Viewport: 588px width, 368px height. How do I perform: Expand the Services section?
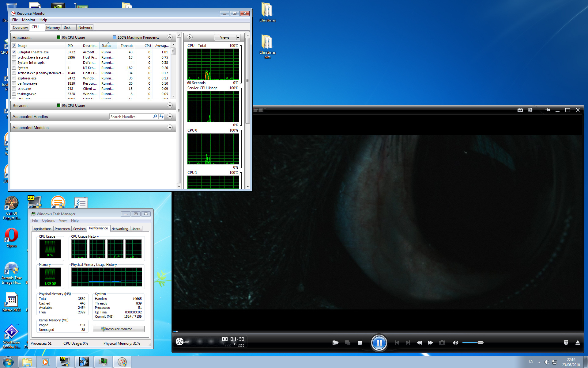[x=170, y=105]
